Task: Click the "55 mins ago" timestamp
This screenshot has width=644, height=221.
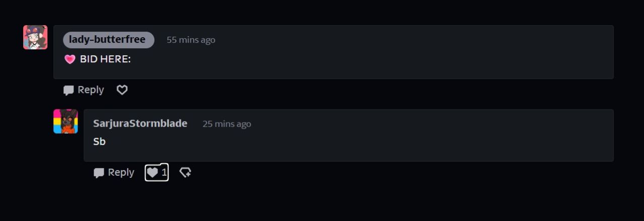Action: [x=191, y=40]
